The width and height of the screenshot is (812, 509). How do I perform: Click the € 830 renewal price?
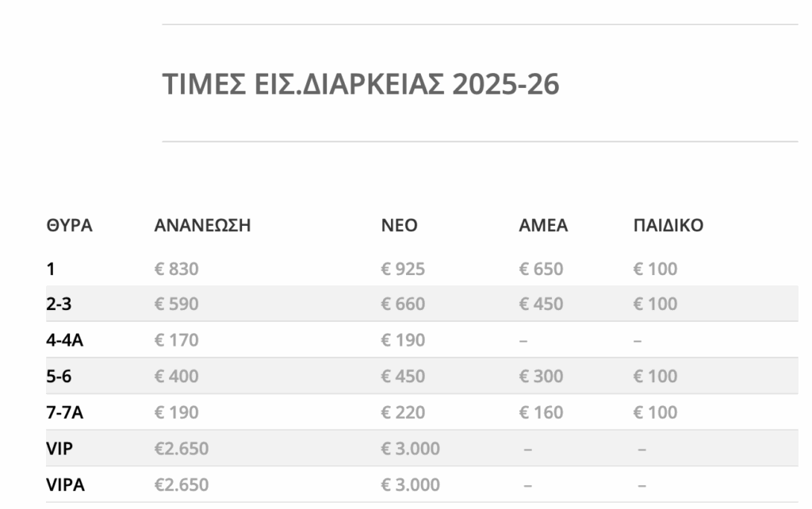coord(177,269)
